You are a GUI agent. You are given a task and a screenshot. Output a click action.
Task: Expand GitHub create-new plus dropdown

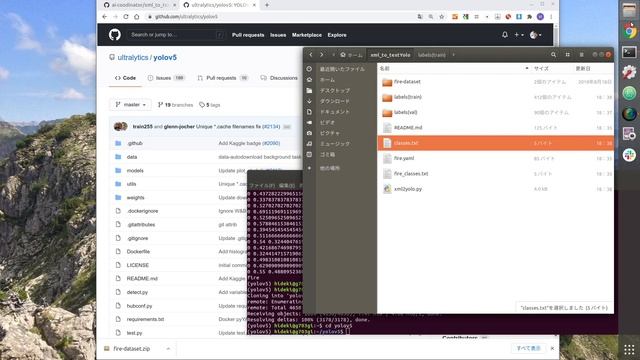[x=519, y=35]
